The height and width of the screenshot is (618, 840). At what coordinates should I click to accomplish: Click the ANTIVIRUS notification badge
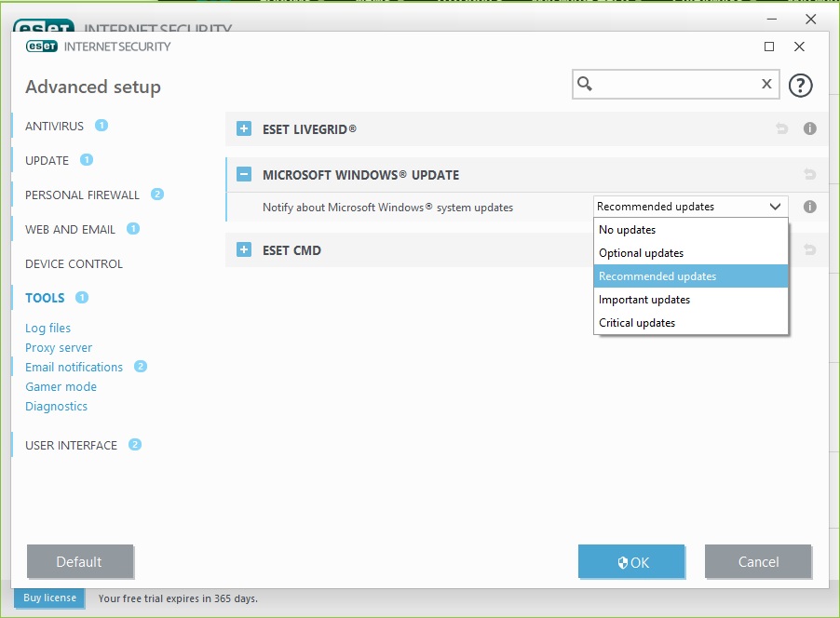[x=102, y=126]
